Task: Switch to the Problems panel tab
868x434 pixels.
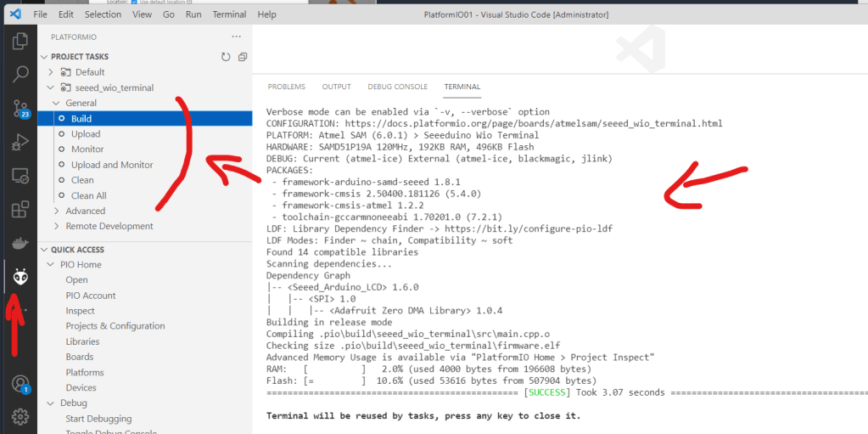Action: 286,87
